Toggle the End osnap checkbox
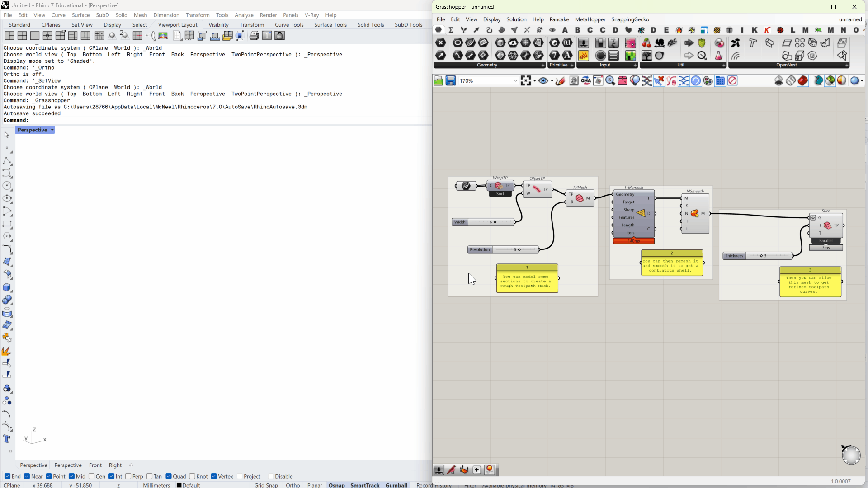Screen dimensions: 868x488 tap(8, 476)
